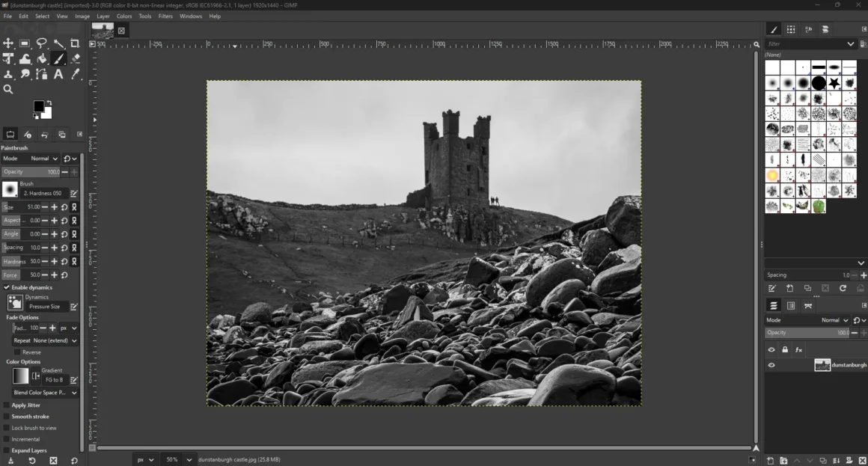Viewport: 868px width, 466px height.
Task: Select the Fuzzy Select magic wand tool
Action: point(58,43)
